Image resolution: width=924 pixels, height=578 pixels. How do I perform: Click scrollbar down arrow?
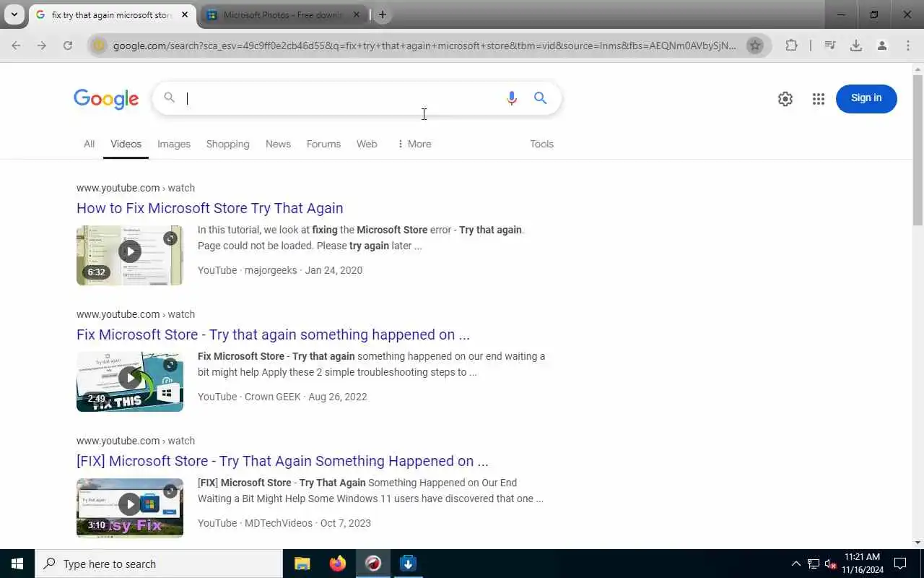coord(918,543)
